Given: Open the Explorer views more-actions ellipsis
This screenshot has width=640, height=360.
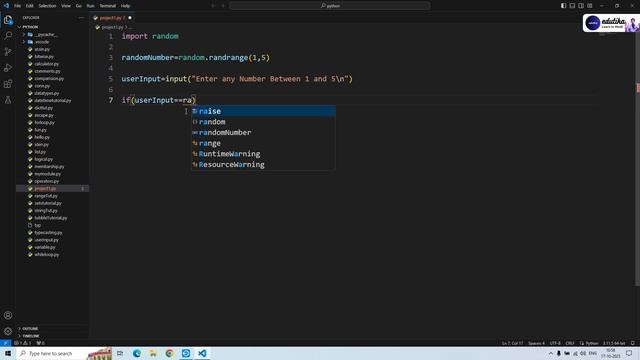Looking at the screenshot, I should click(81, 18).
